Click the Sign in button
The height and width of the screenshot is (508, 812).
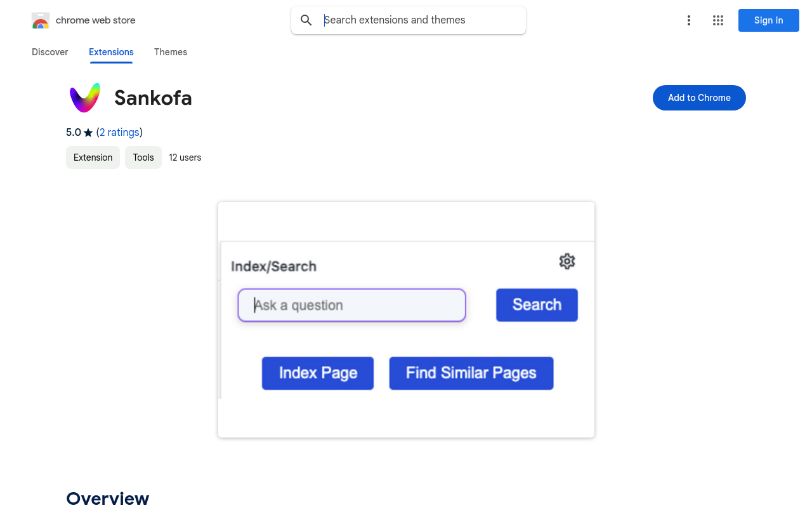(769, 20)
